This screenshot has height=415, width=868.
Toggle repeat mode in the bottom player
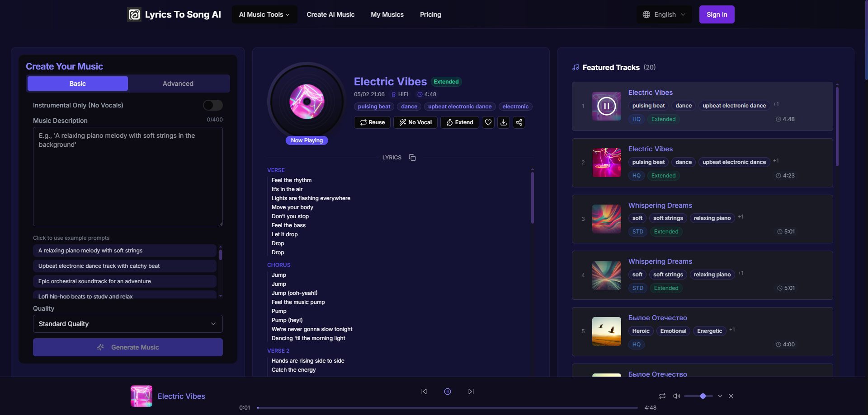click(662, 396)
